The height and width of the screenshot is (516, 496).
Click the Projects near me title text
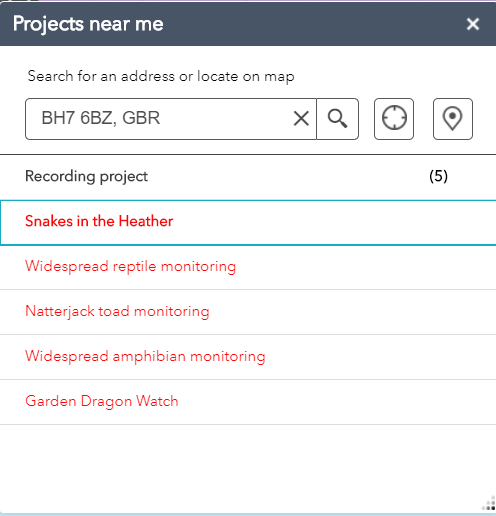coord(88,24)
